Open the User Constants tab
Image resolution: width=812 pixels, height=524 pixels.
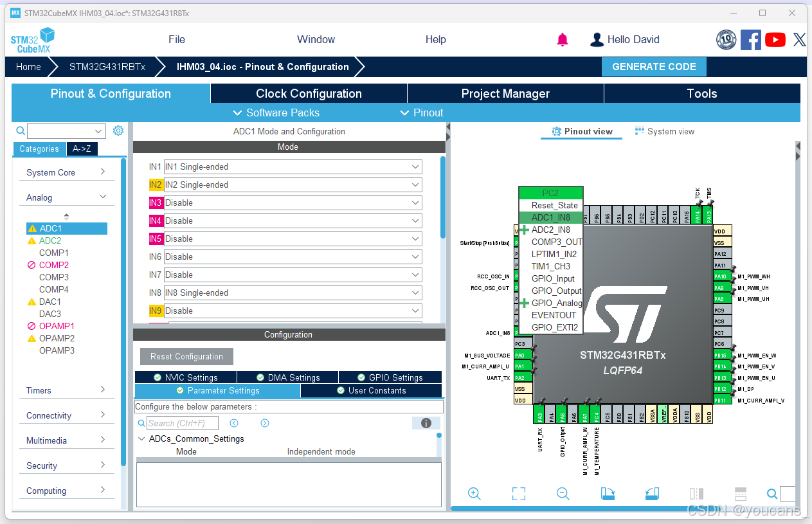point(371,390)
